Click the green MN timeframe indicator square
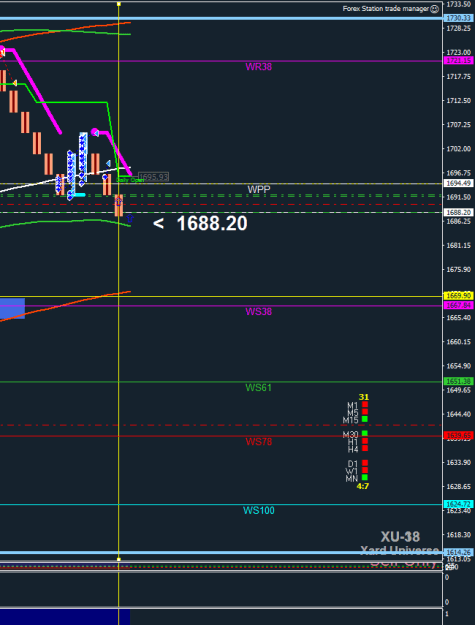 pos(365,478)
